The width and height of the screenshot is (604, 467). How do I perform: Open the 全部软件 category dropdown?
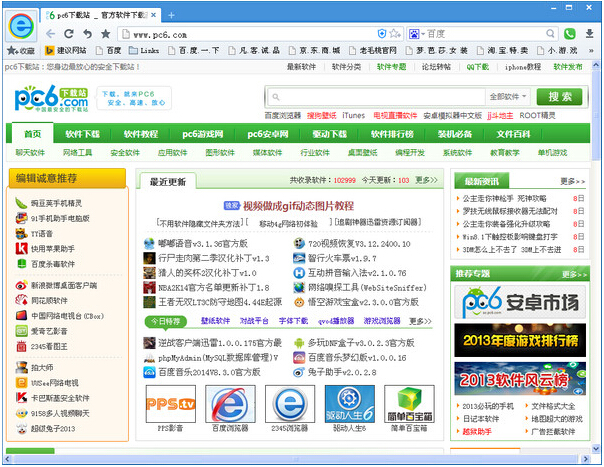[x=508, y=97]
